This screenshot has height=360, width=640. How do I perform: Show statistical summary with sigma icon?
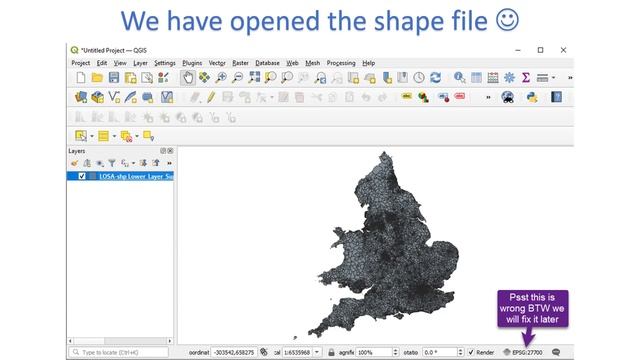[526, 78]
